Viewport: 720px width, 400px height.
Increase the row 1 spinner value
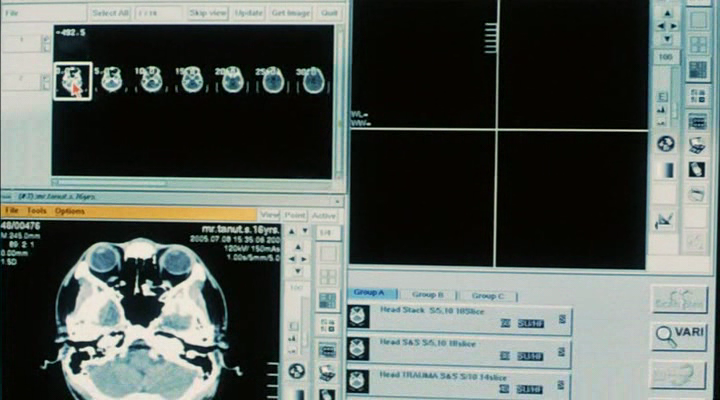(x=46, y=39)
